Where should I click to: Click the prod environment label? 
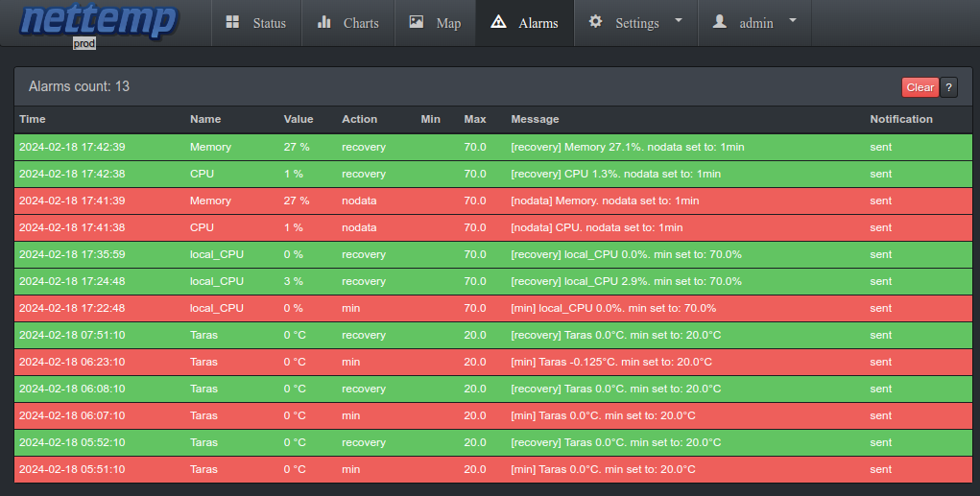click(84, 44)
